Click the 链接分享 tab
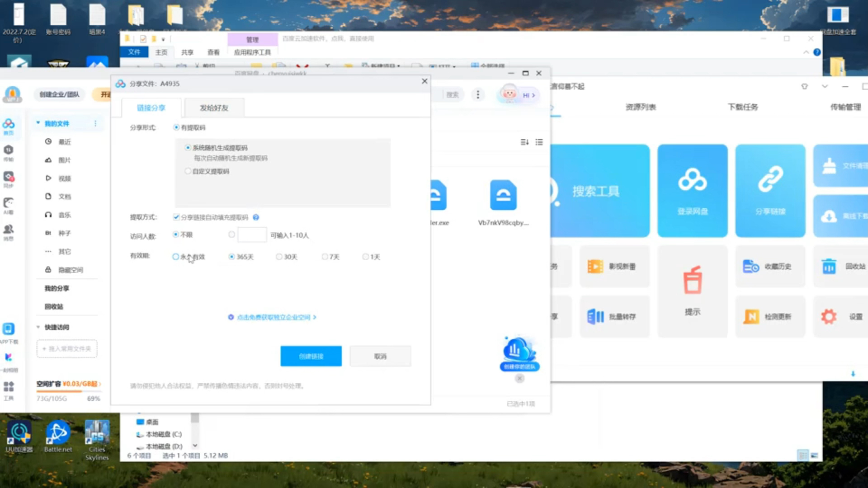Image resolution: width=868 pixels, height=488 pixels. [150, 107]
